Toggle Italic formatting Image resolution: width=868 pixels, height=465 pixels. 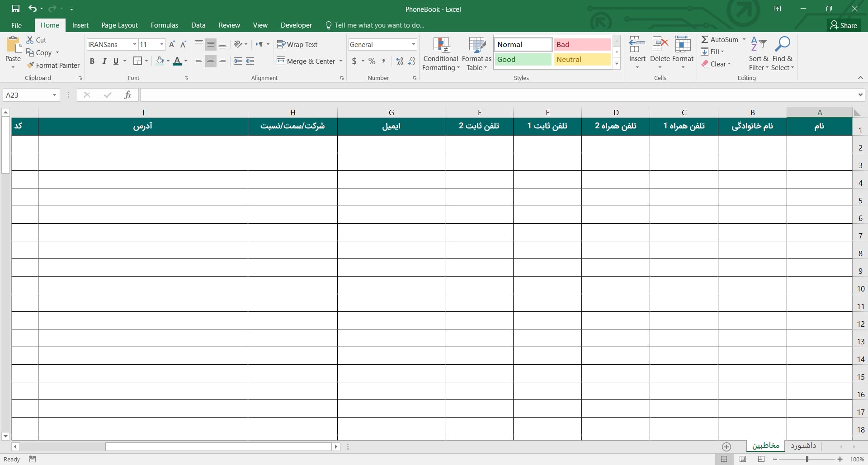click(x=104, y=61)
